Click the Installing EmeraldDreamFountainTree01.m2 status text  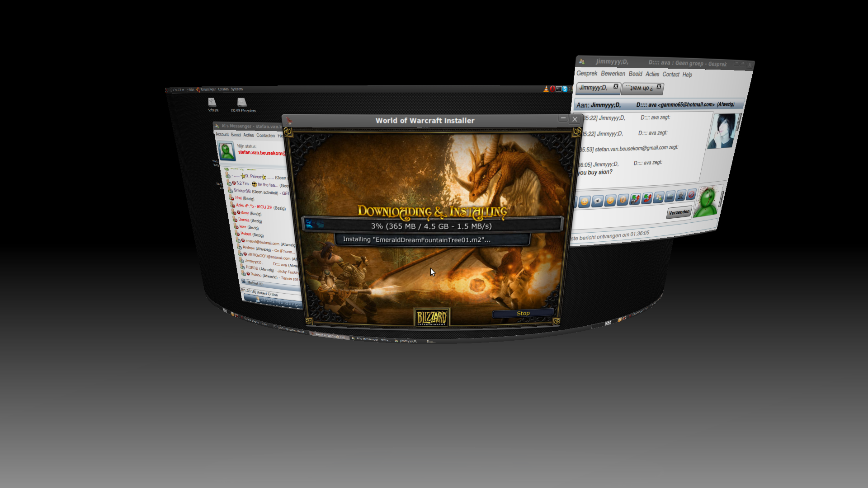[416, 239]
